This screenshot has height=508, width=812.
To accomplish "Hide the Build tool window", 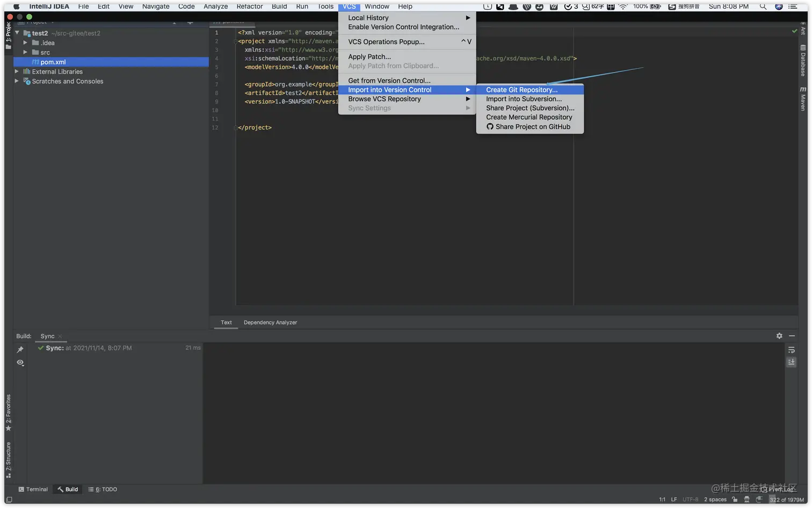I will tap(792, 336).
